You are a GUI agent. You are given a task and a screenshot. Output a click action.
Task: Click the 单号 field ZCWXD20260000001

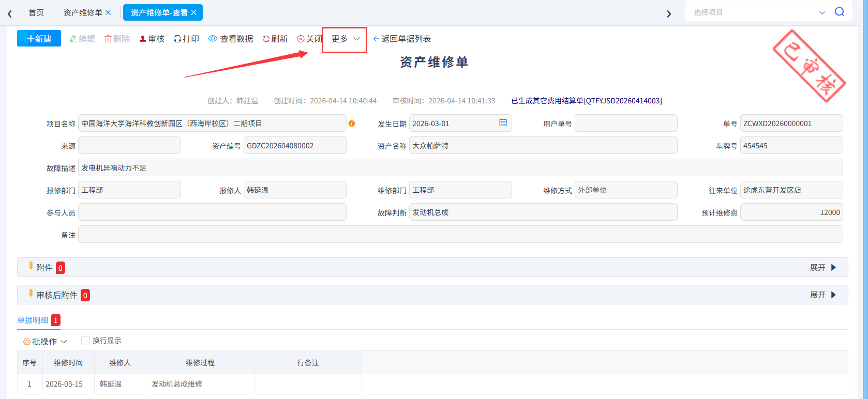pyautogui.click(x=791, y=124)
